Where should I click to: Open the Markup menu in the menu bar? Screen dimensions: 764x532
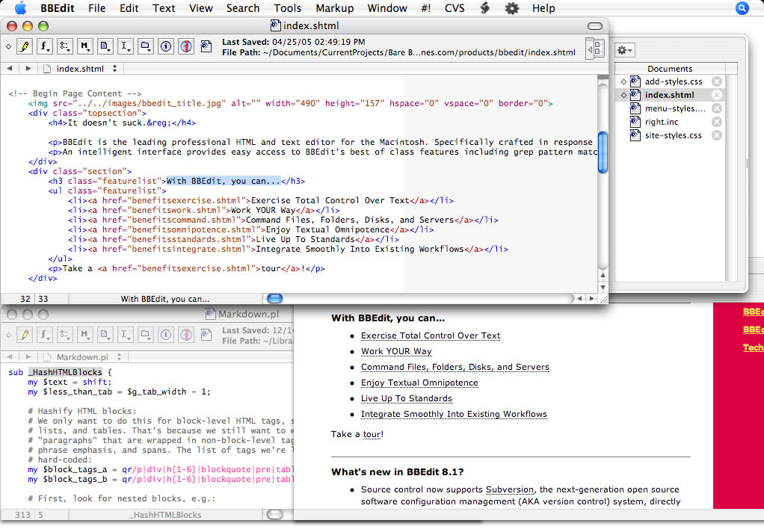334,8
